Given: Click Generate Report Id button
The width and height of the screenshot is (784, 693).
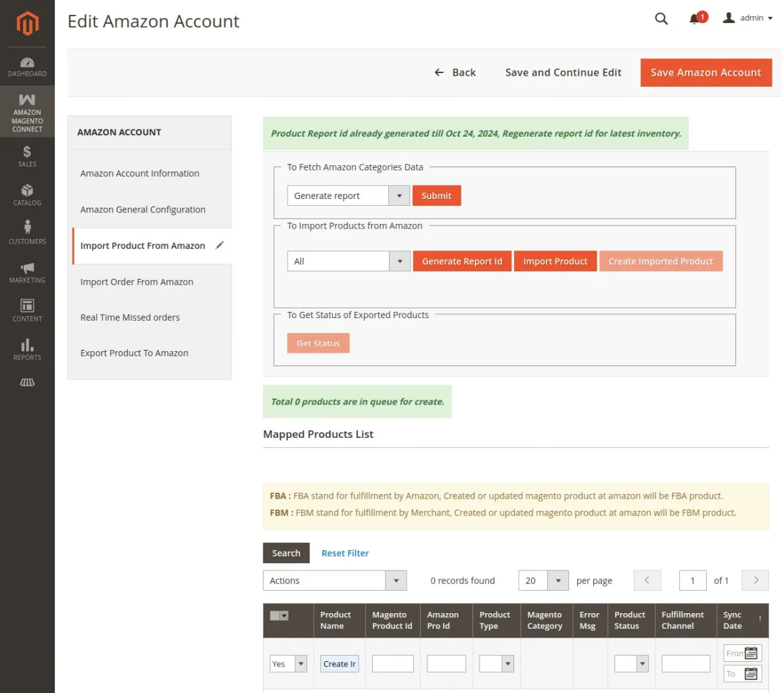Looking at the screenshot, I should (462, 261).
